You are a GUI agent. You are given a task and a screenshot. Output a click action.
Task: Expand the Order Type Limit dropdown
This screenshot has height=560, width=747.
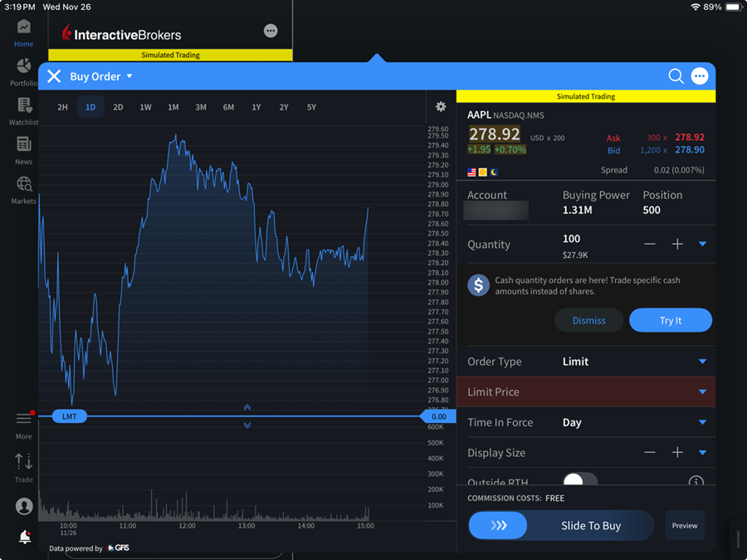tap(702, 362)
